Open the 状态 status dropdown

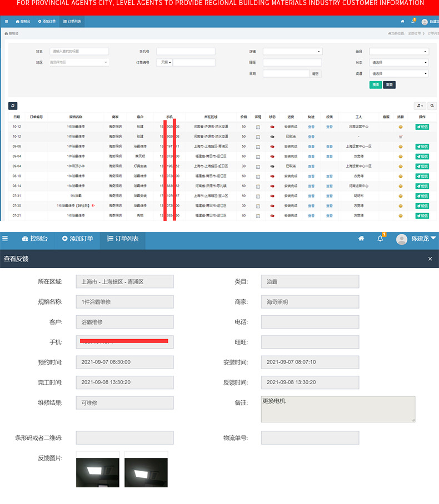point(399,62)
